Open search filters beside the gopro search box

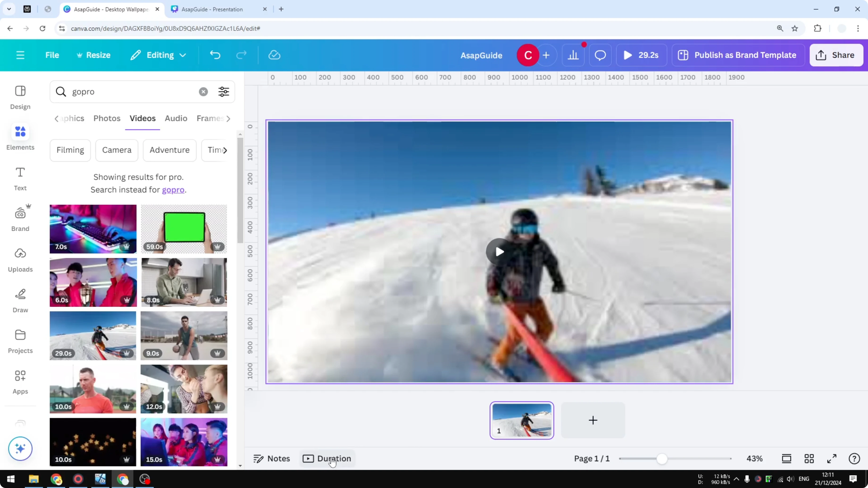coord(223,92)
